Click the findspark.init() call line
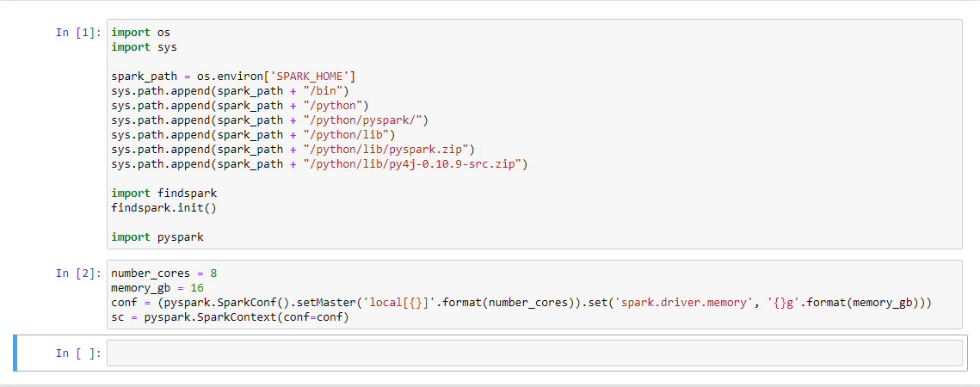 click(163, 207)
